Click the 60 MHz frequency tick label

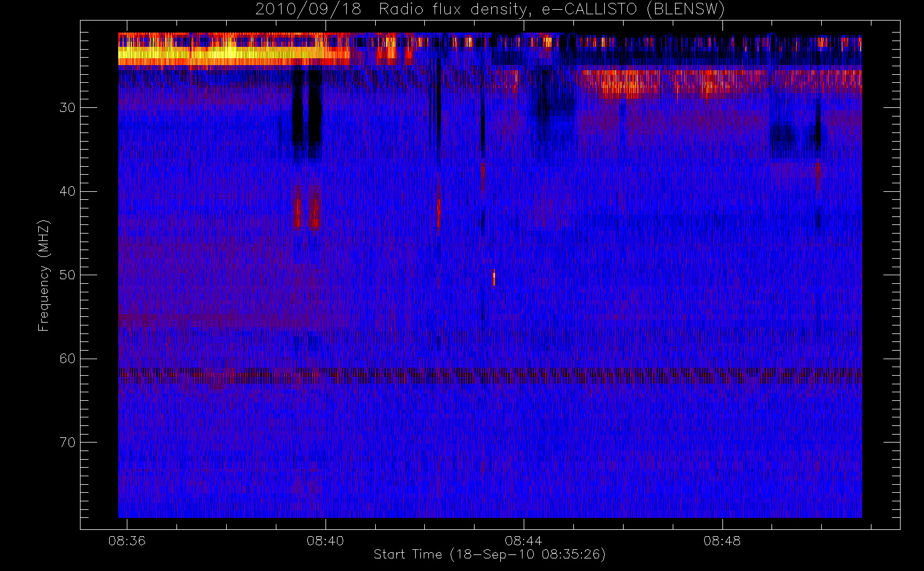67,359
